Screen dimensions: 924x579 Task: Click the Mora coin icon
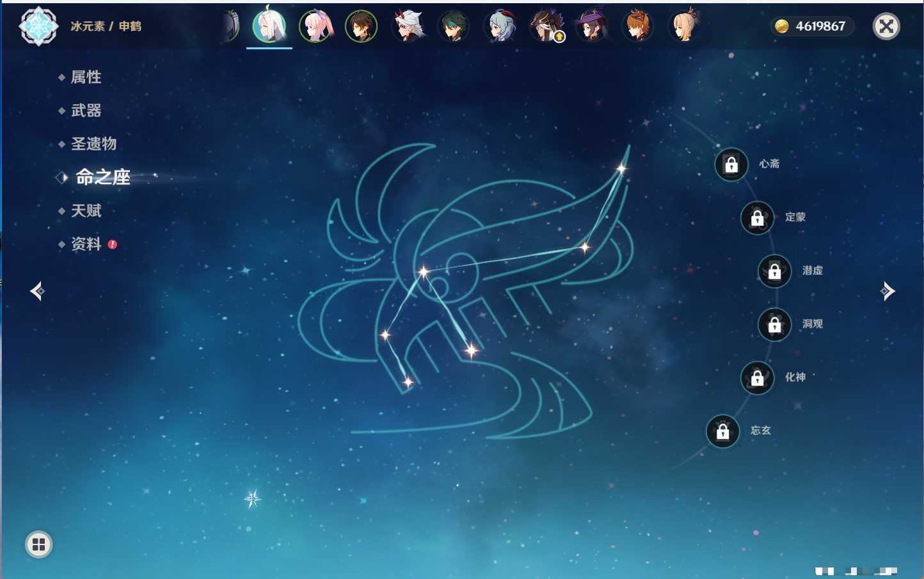782,26
